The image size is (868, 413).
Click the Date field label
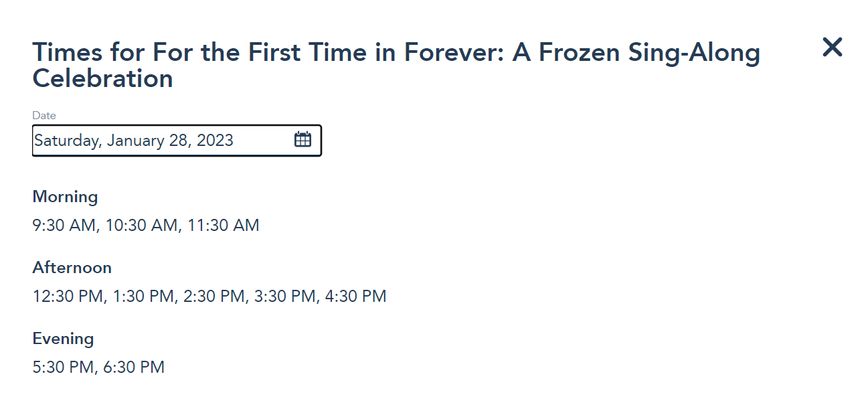(44, 116)
